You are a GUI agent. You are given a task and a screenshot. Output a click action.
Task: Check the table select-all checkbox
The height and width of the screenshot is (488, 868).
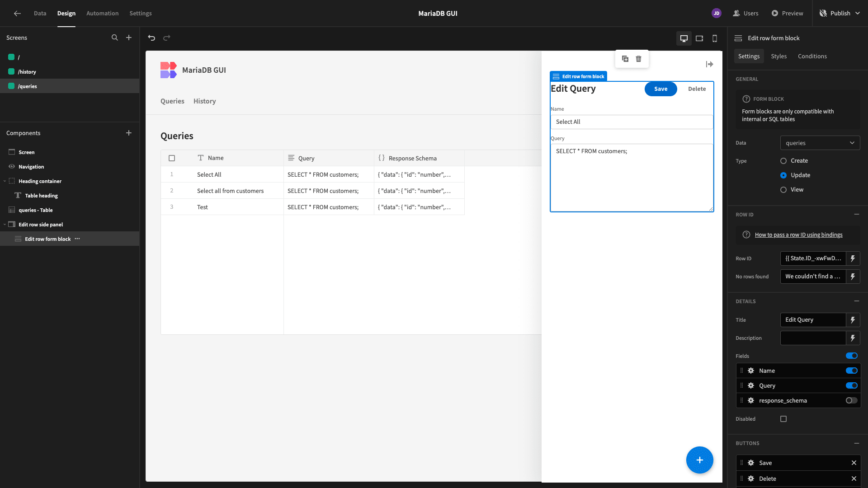(172, 158)
